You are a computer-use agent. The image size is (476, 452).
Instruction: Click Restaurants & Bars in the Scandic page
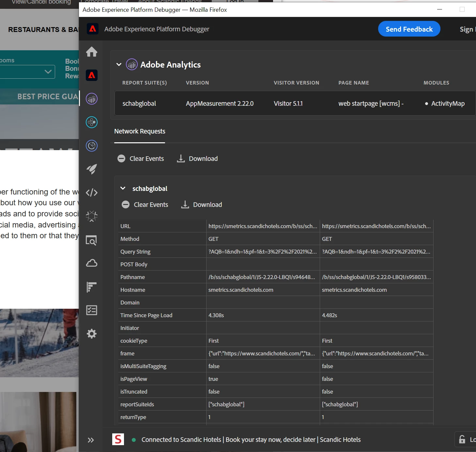click(x=43, y=30)
